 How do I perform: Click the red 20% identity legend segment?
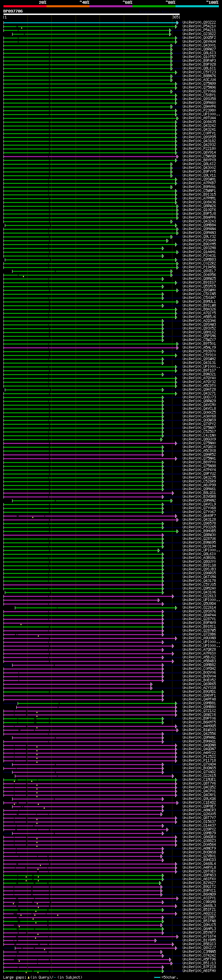(25, 6)
